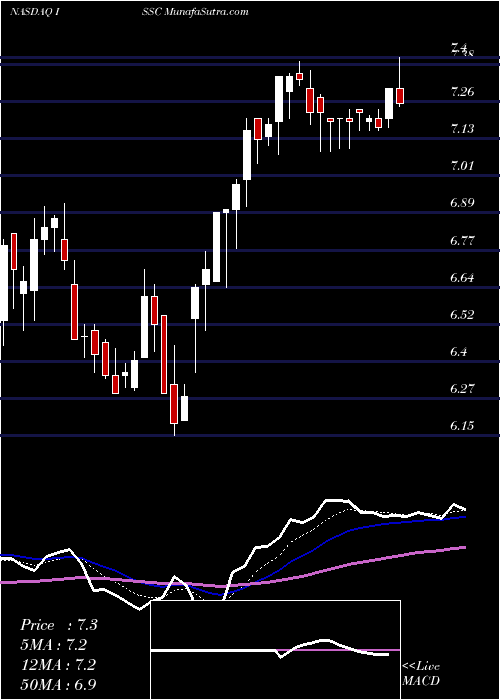Click the 5MA : 7.2 readout
Viewport: 500px width, 700px height.
(x=53, y=645)
